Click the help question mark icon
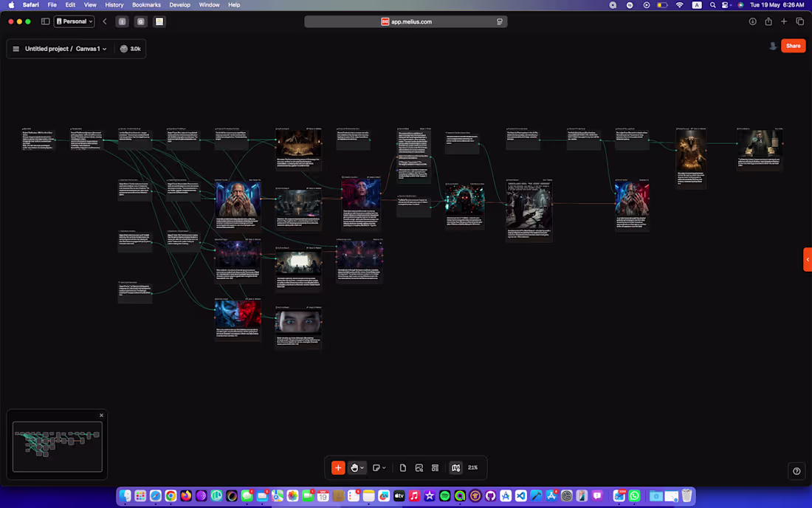The width and height of the screenshot is (812, 508). tap(796, 471)
